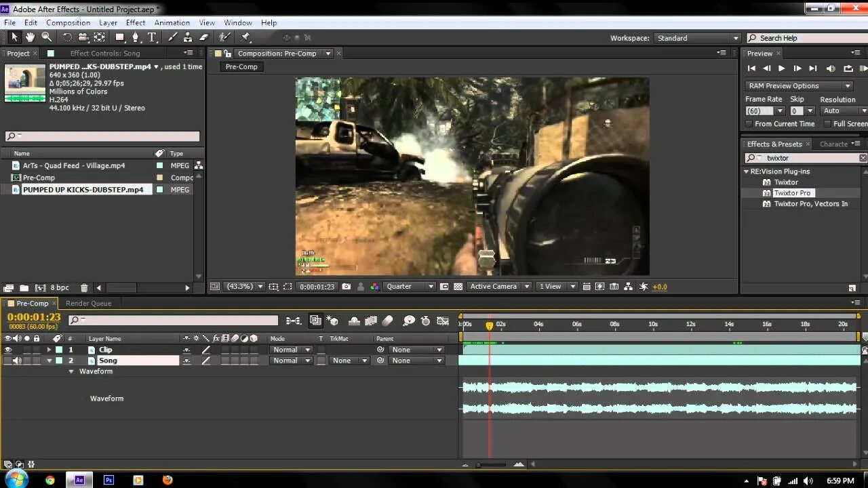Toggle Draft 3D in timeline

coord(332,321)
